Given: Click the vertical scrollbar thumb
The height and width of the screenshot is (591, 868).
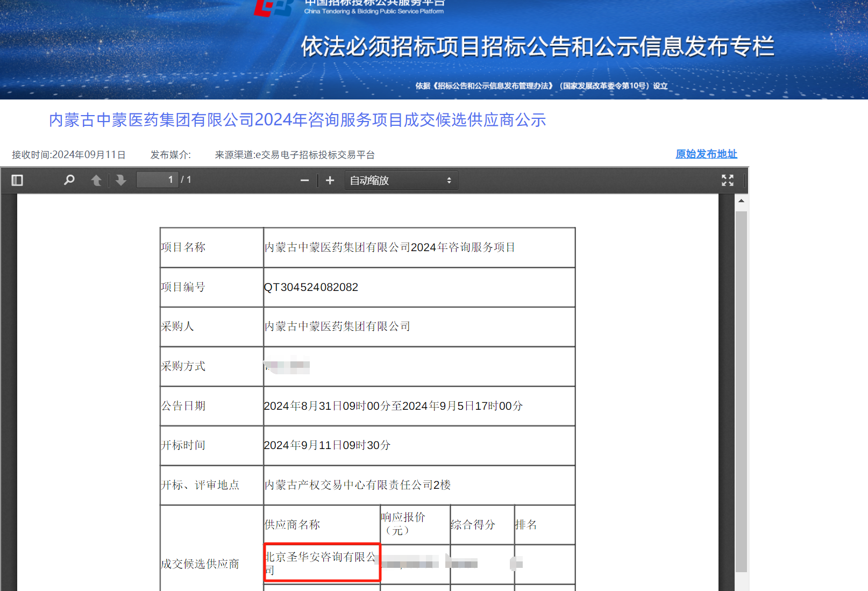Looking at the screenshot, I should 741,391.
